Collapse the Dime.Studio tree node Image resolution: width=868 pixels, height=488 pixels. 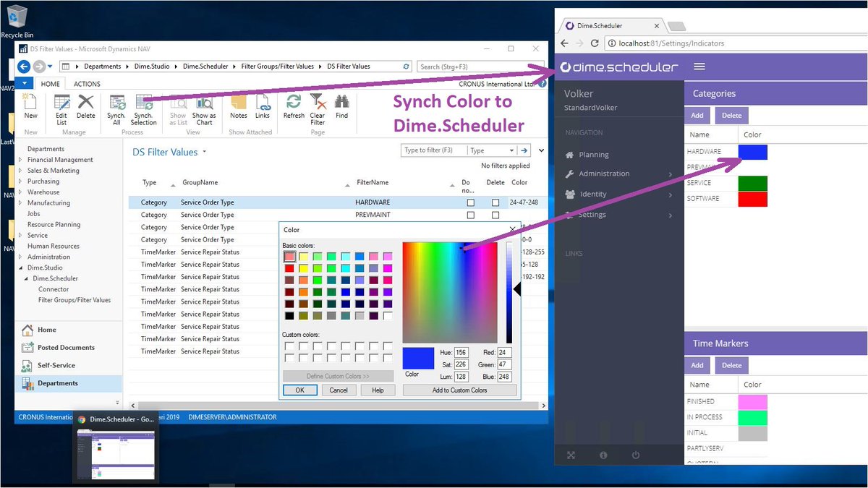tap(21, 267)
